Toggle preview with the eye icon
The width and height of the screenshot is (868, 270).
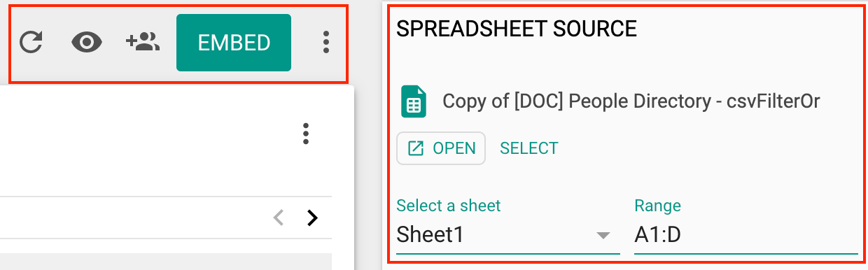[87, 43]
